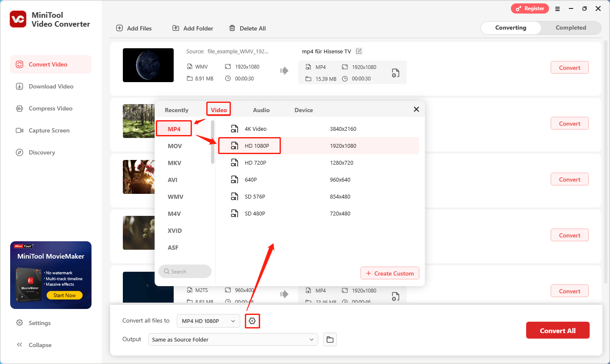Choose MOV in the format list

175,146
